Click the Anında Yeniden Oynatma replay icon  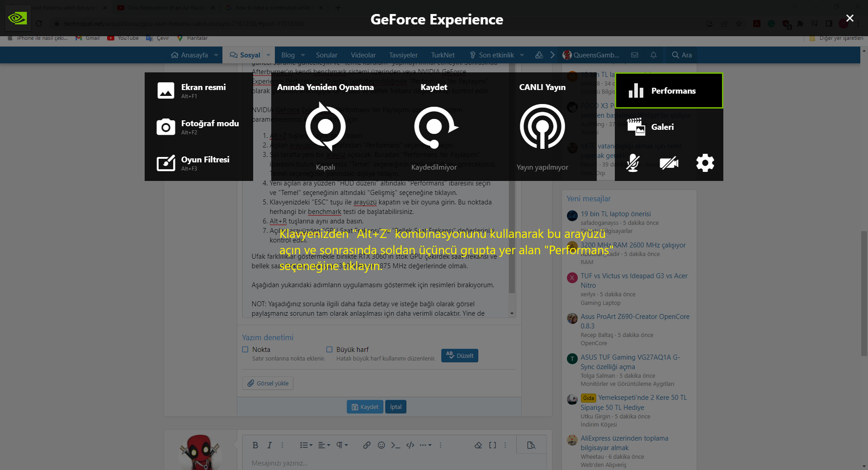pyautogui.click(x=325, y=127)
